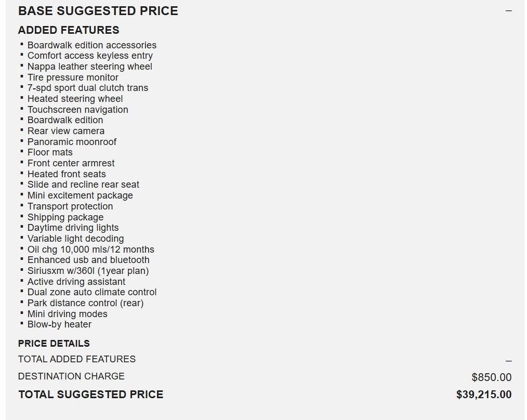527x420 pixels.
Task: Select the Price Details heading
Action: coord(54,344)
